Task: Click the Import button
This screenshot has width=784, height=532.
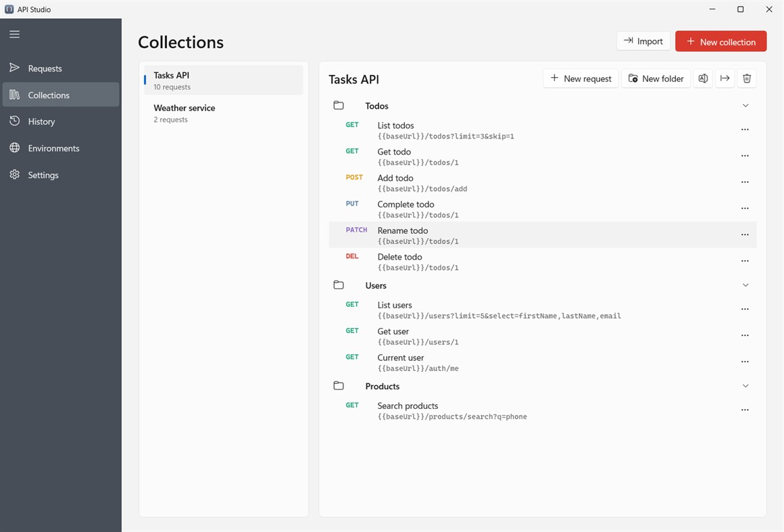Action: [643, 41]
